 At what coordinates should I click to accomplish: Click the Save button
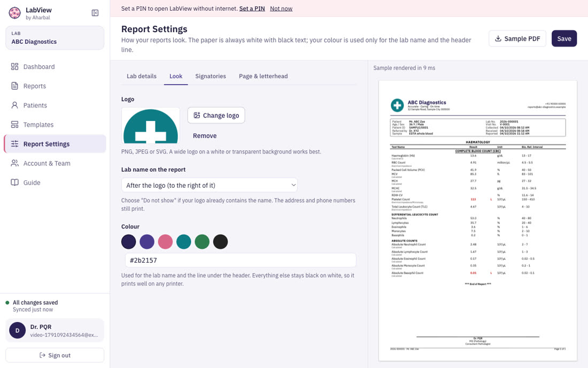(x=564, y=39)
